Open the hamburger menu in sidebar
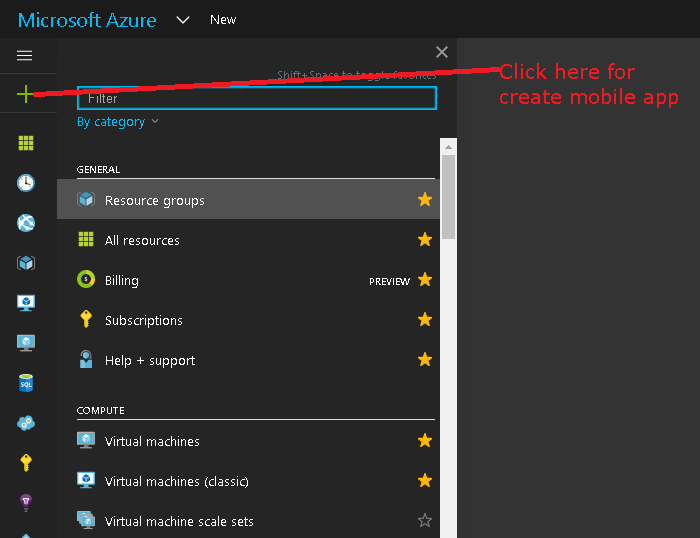Screen dimensions: 700x538 coord(25,56)
